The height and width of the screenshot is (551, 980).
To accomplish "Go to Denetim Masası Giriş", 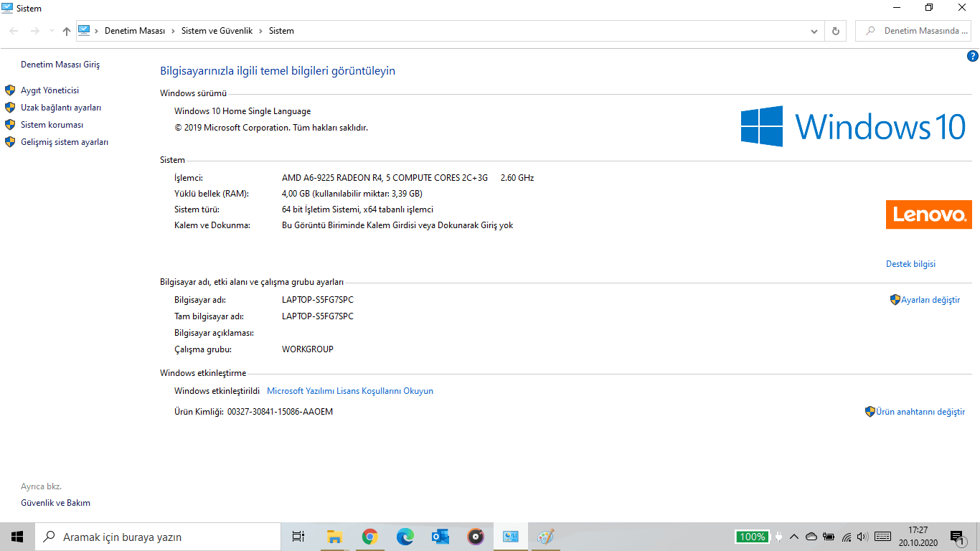I will 60,65.
